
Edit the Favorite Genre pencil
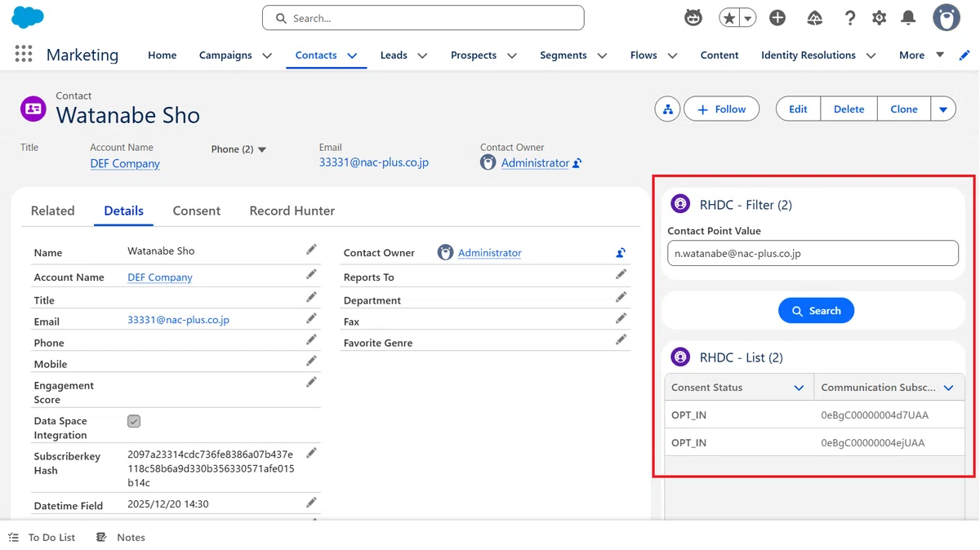[x=621, y=339]
